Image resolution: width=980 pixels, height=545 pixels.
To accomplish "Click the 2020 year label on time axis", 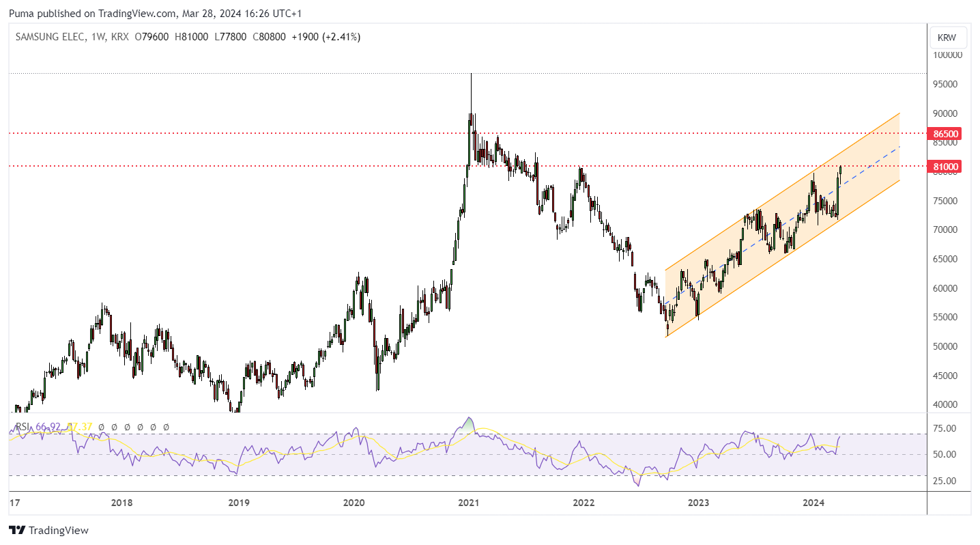I will [x=353, y=503].
